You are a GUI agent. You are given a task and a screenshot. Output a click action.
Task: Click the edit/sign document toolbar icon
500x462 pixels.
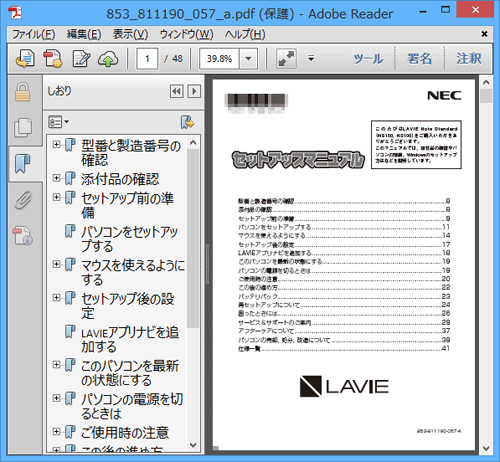pyautogui.click(x=81, y=59)
